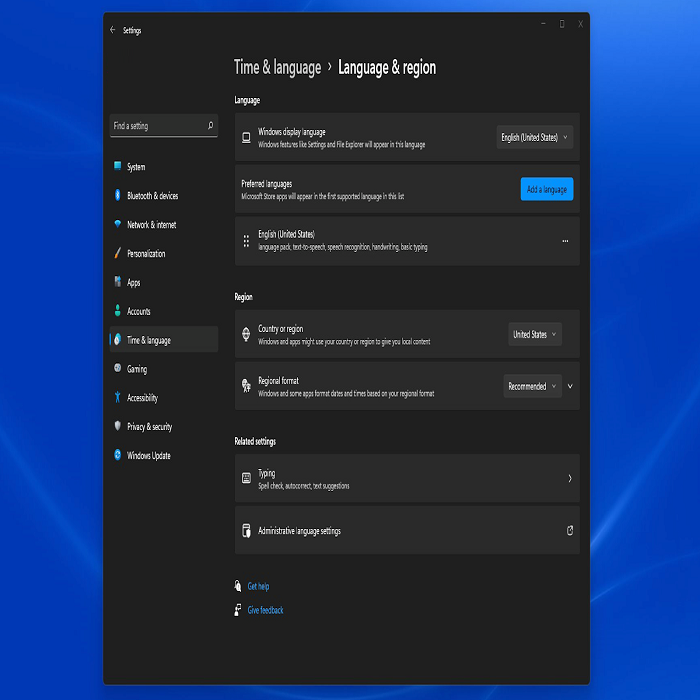Click the 'Windows display language' title text
The width and height of the screenshot is (700, 700).
tap(292, 132)
